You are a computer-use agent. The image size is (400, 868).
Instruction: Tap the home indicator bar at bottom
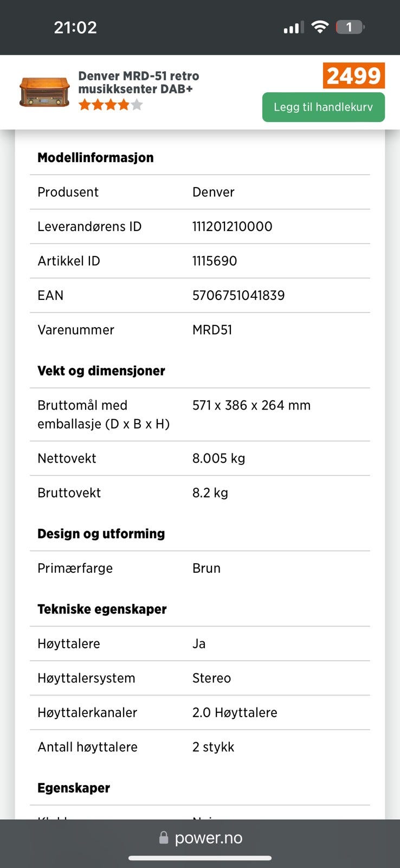[200, 858]
